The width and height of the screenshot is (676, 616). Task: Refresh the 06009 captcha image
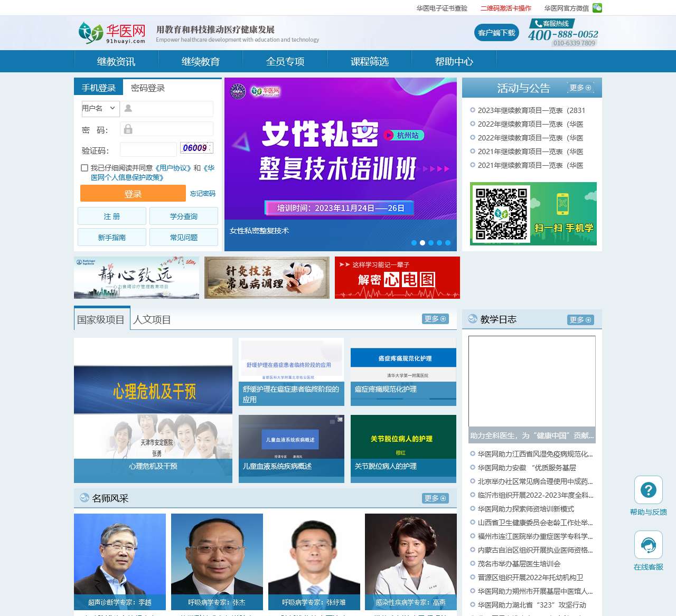(x=196, y=148)
